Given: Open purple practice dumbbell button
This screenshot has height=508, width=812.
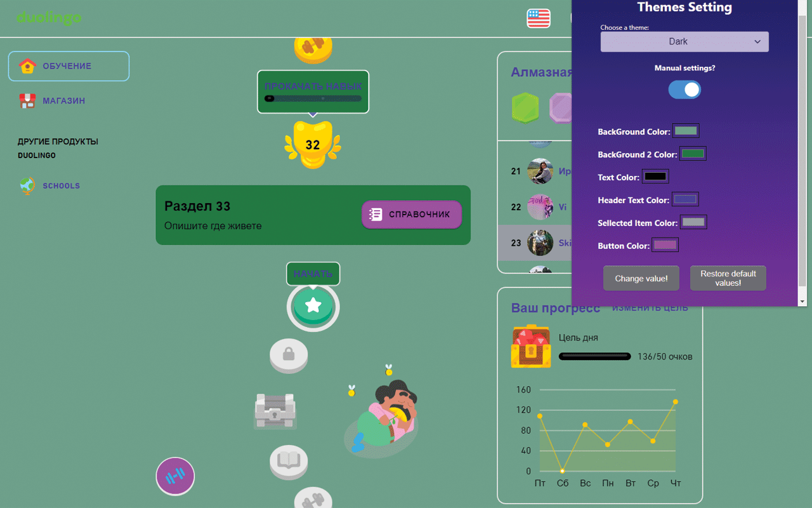Looking at the screenshot, I should pos(175,476).
